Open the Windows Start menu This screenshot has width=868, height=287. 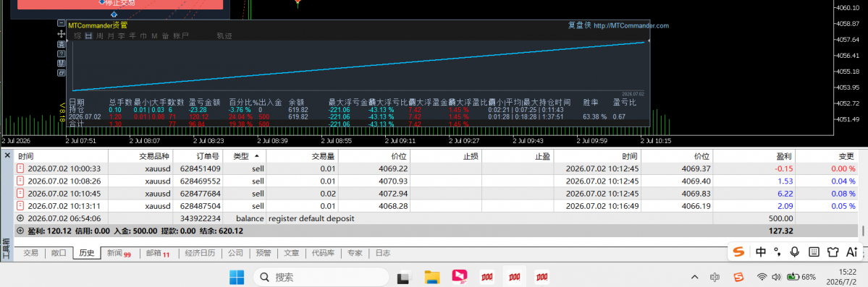click(237, 276)
